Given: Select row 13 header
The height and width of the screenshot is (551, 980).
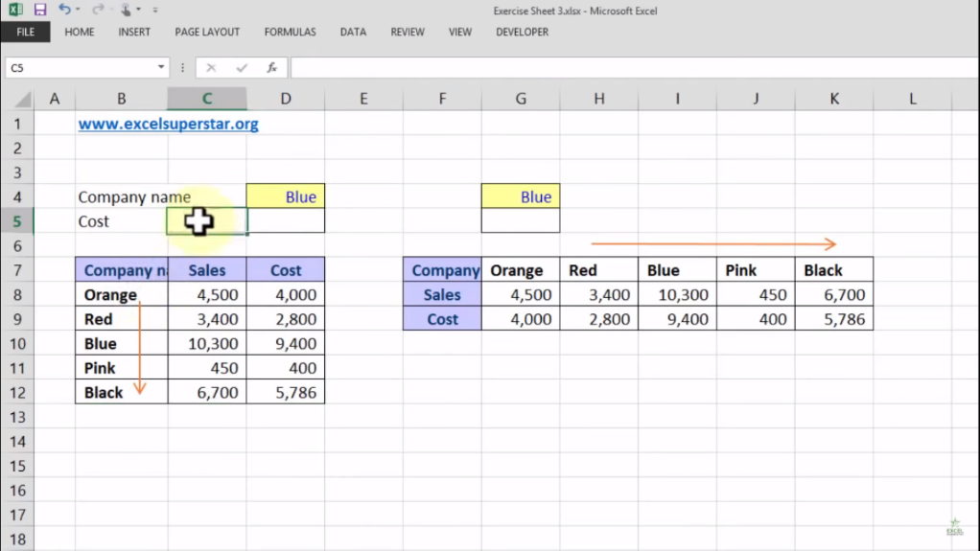Looking at the screenshot, I should 17,417.
